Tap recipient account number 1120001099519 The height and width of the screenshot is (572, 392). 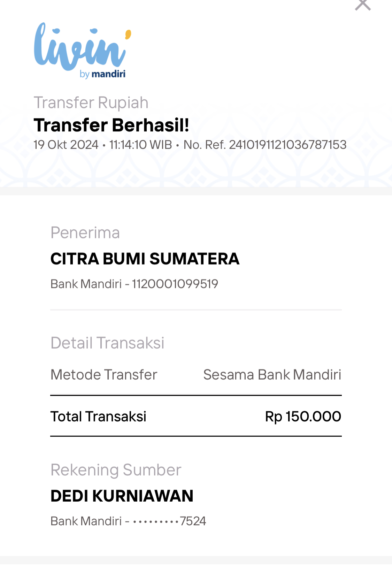coord(175,284)
